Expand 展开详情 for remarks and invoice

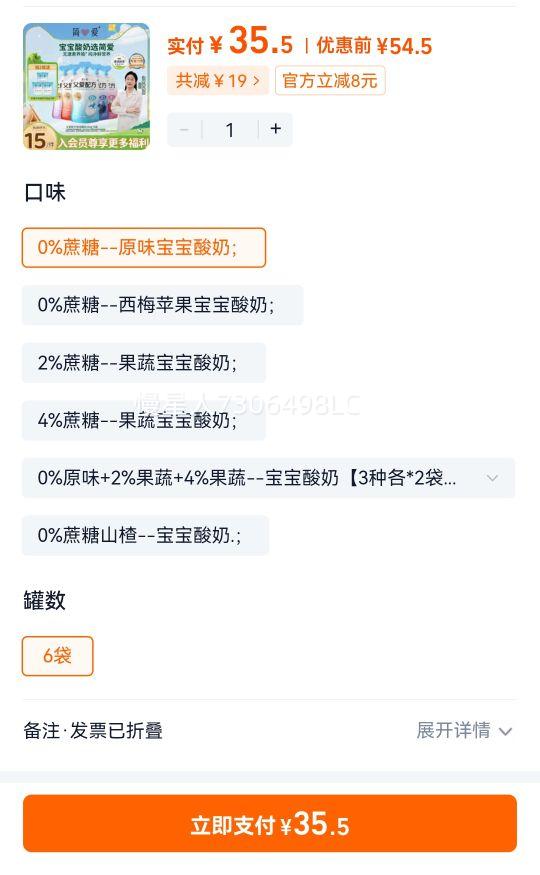[x=453, y=730]
